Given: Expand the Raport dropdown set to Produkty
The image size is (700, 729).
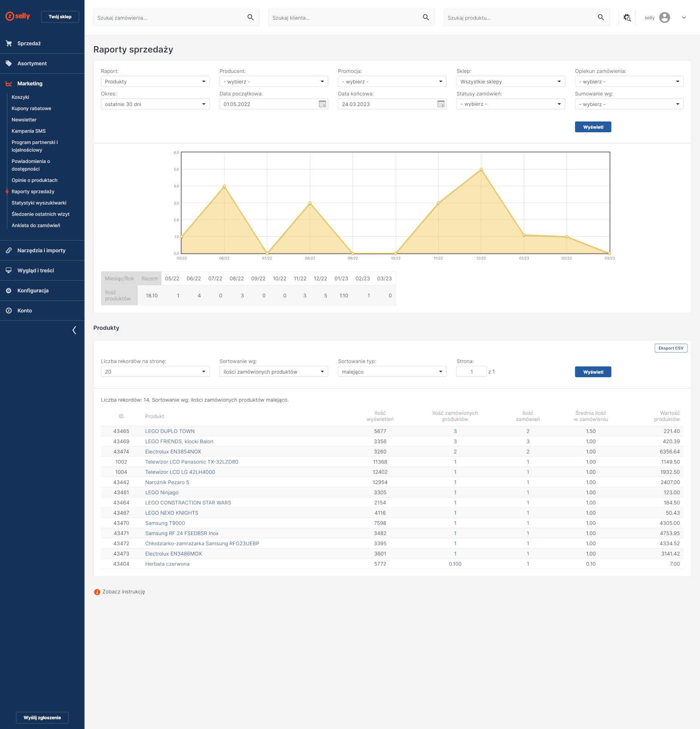Looking at the screenshot, I should (x=155, y=81).
